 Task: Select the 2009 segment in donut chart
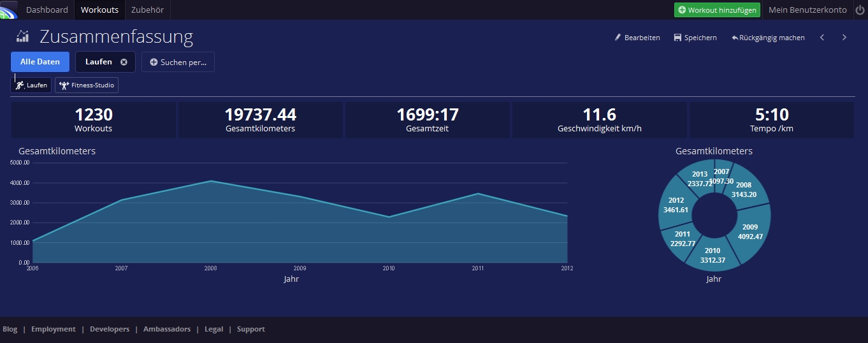750,231
